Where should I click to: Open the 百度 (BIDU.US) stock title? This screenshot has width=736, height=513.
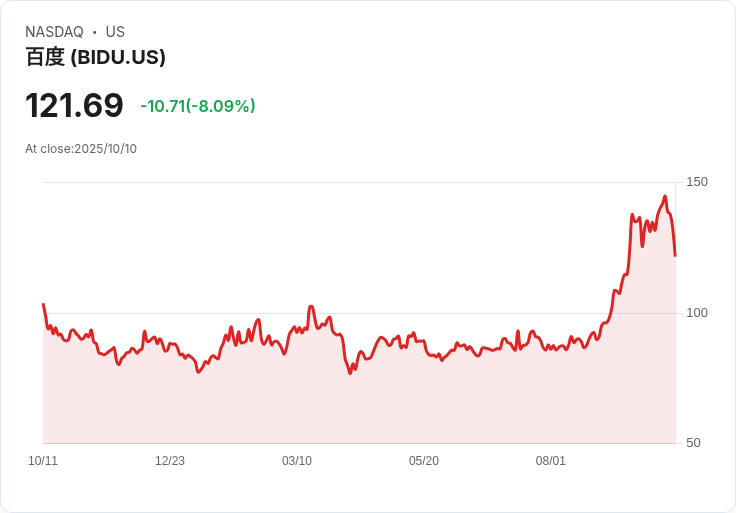pos(95,57)
